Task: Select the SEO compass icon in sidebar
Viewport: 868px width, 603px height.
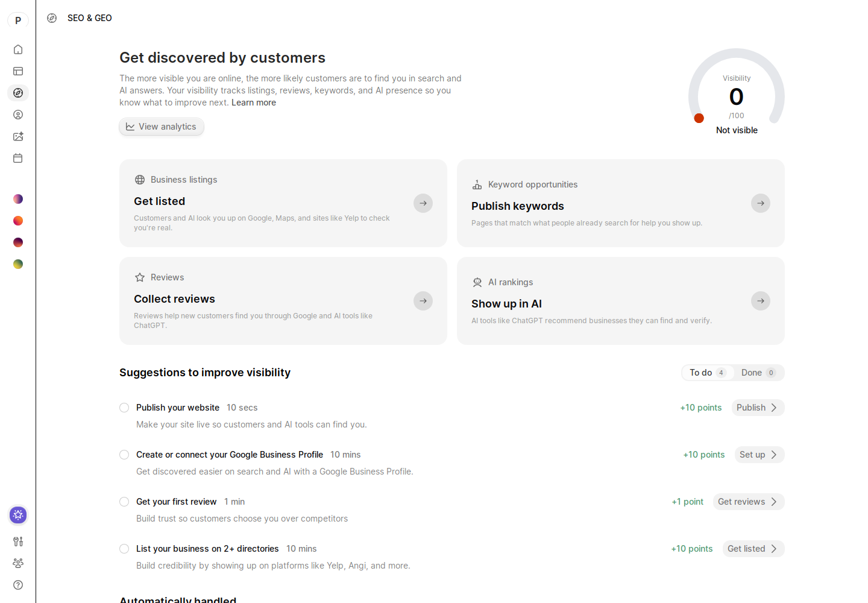Action: (x=18, y=93)
